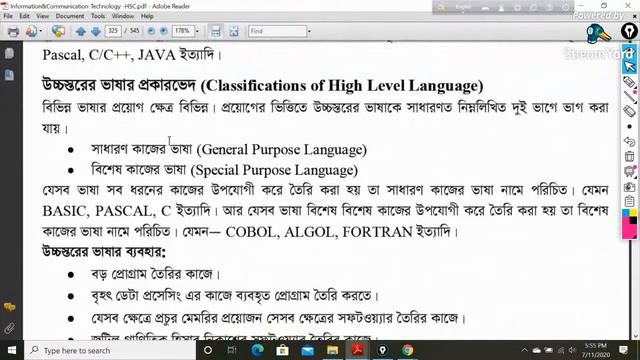Click the Cortana circle icon
The image size is (640, 360).
(207, 350)
